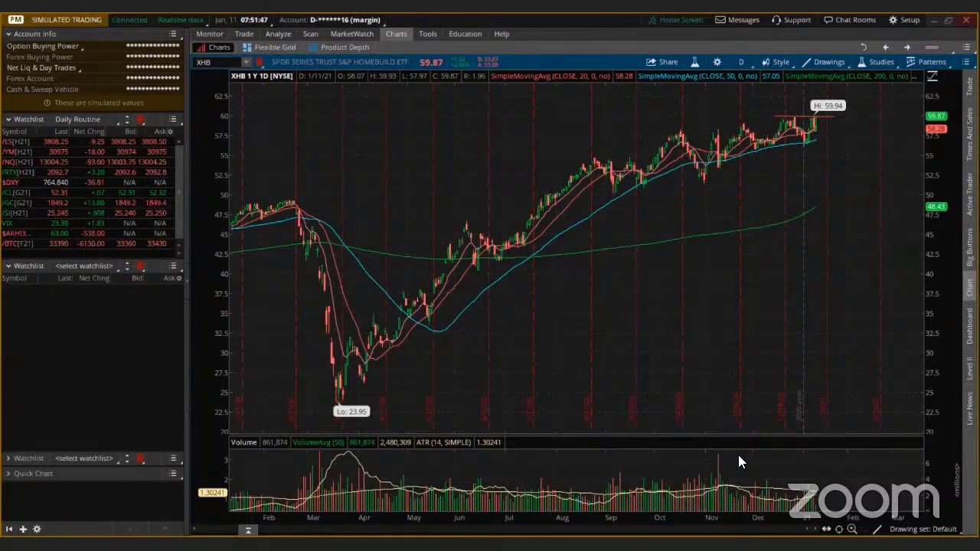Image resolution: width=980 pixels, height=551 pixels.
Task: Switch to the Analyze tab
Action: tap(278, 34)
